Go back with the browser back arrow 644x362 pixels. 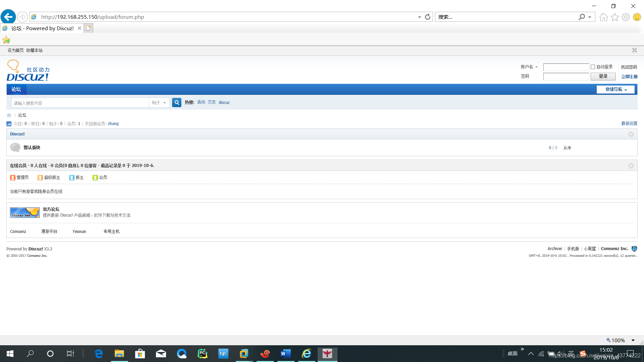[8, 16]
